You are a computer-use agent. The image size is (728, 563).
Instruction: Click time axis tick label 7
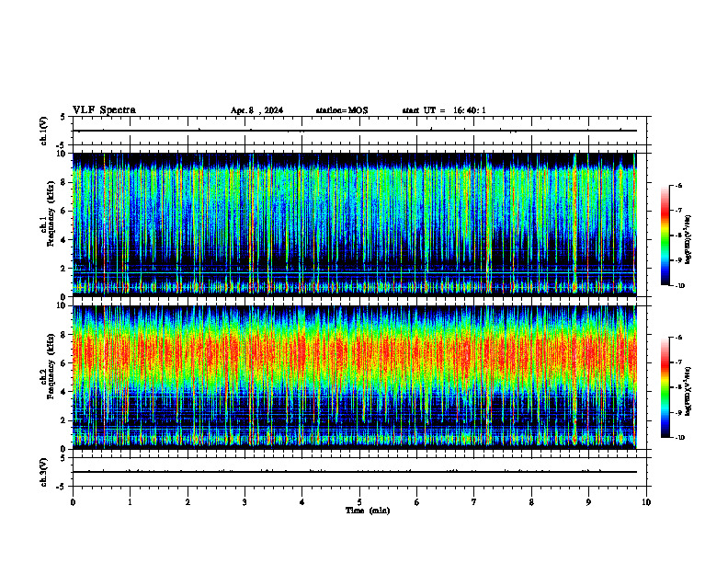[474, 502]
